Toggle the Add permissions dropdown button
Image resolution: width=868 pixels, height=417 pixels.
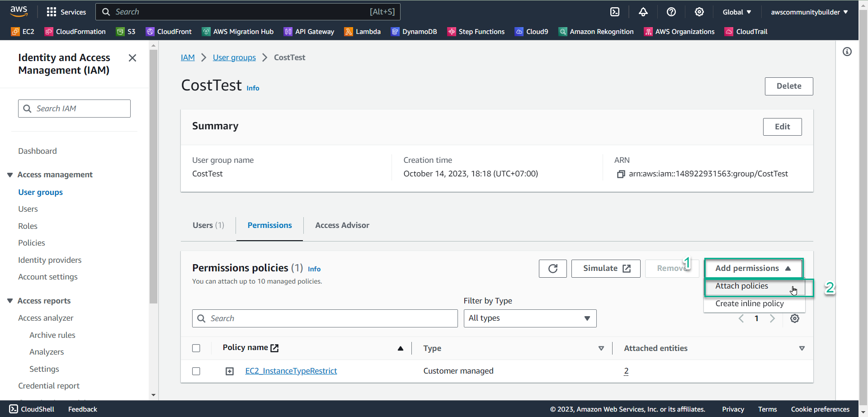coord(754,268)
